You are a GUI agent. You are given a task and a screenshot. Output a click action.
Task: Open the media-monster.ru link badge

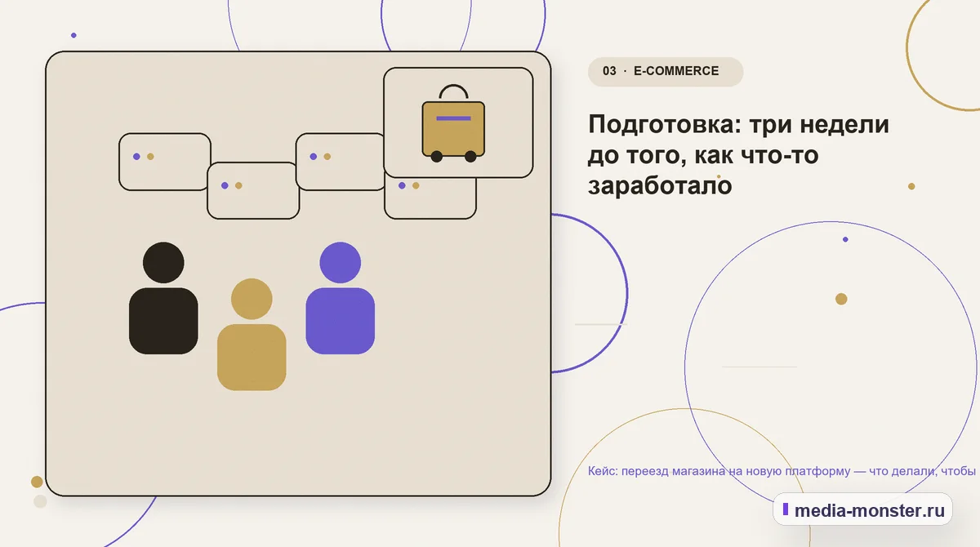point(862,510)
